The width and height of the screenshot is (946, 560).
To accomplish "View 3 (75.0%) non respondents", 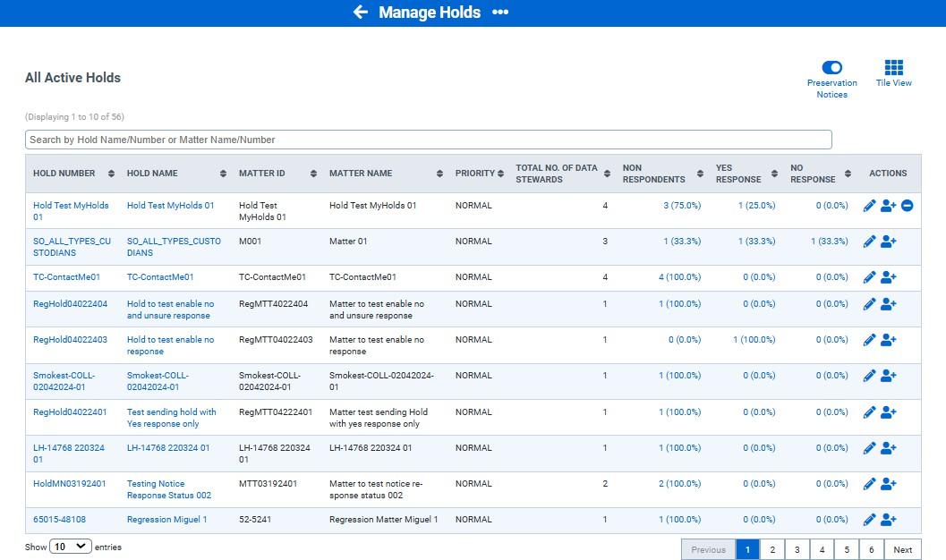I will 682,206.
